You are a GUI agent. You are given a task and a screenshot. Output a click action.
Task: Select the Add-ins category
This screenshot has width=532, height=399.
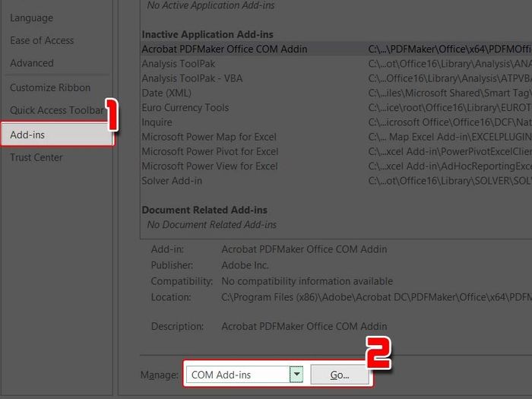click(57, 135)
